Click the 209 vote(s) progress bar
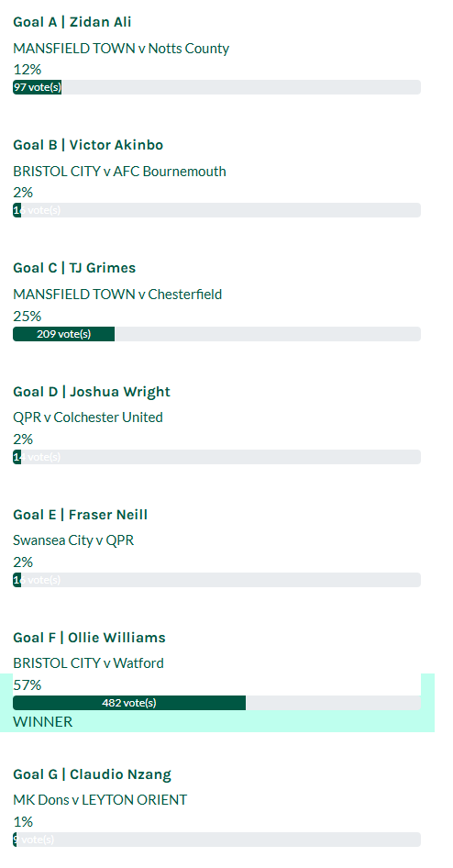The width and height of the screenshot is (453, 868). tap(216, 334)
